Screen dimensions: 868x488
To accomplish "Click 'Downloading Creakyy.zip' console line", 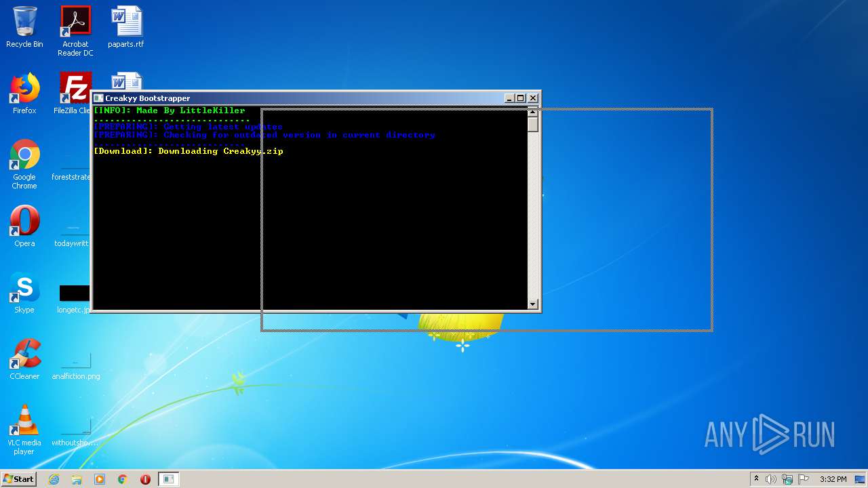I will coord(189,151).
